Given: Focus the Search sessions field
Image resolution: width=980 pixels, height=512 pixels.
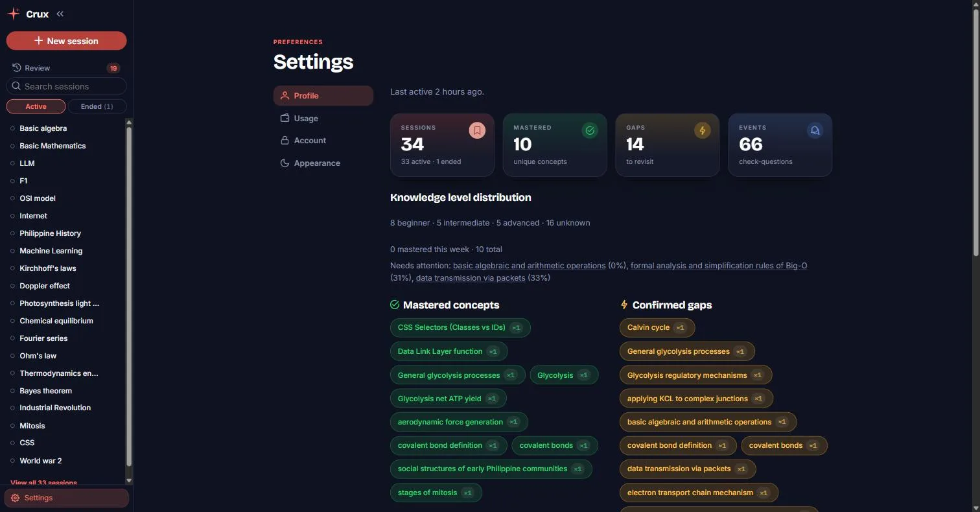Looking at the screenshot, I should tap(66, 86).
